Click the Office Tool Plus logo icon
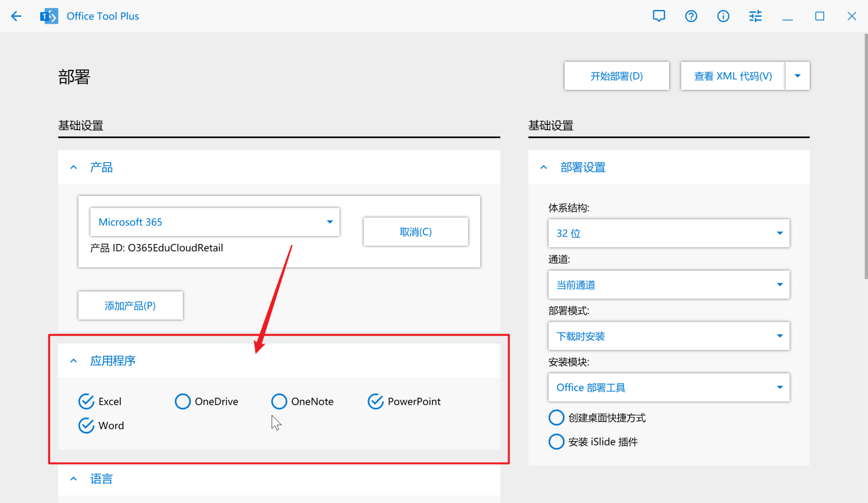This screenshot has height=503, width=868. pos(49,16)
